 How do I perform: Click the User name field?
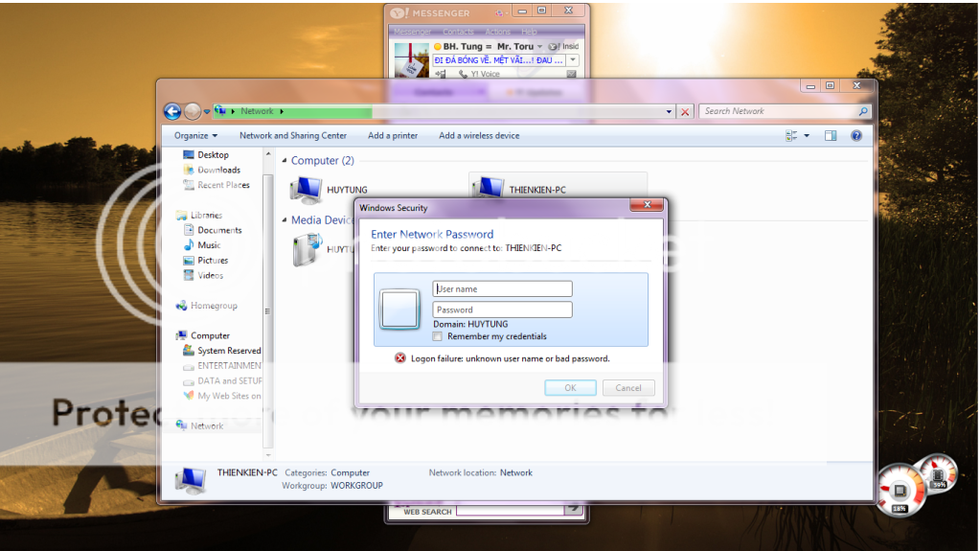503,289
